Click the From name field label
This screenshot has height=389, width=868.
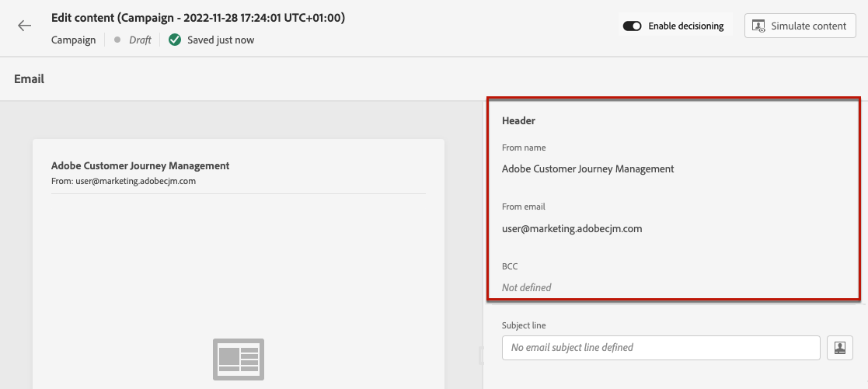pyautogui.click(x=524, y=148)
